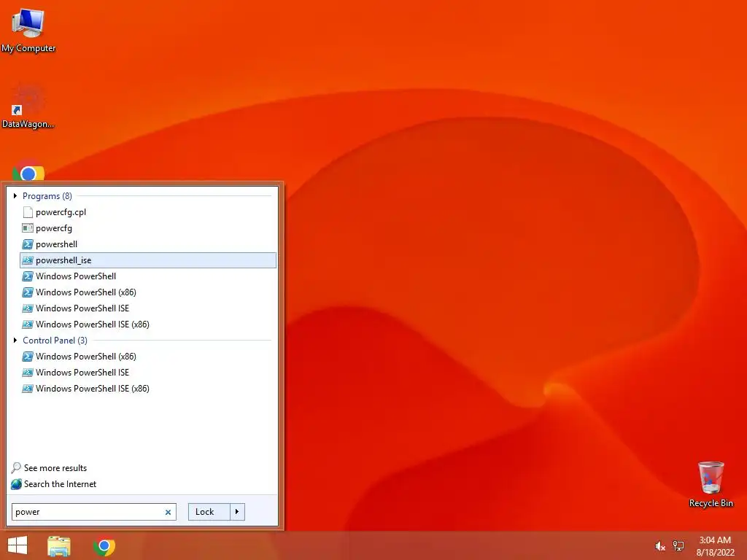Open taskbar clock showing 3:04 AM
Image resolution: width=747 pixels, height=560 pixels.
[x=715, y=546]
